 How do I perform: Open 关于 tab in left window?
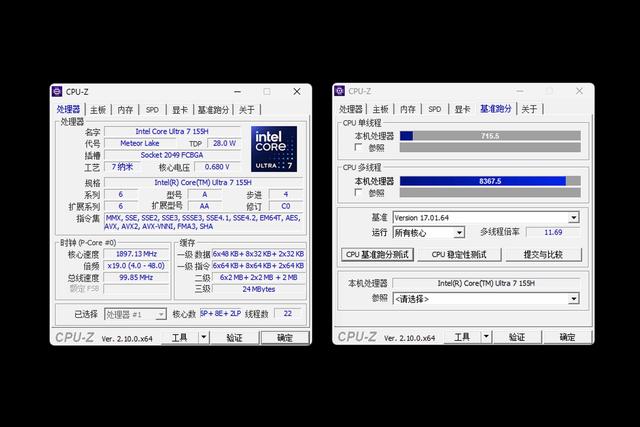tap(247, 109)
